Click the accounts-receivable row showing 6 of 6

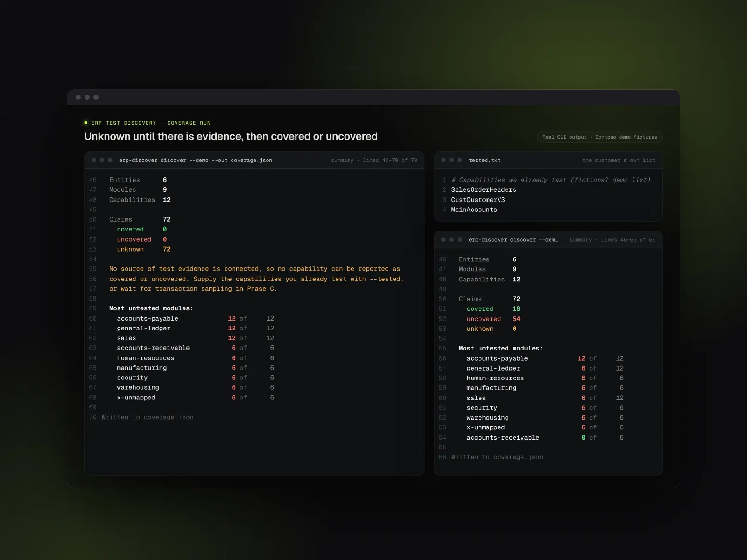(195, 348)
